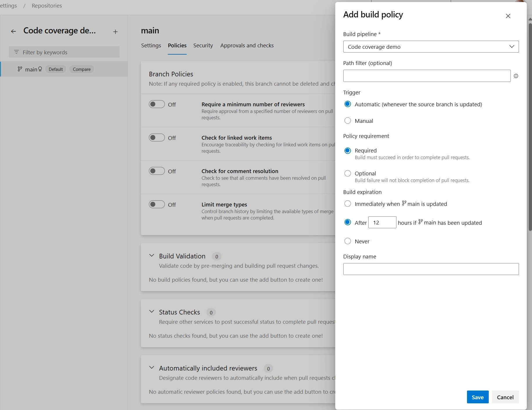Click the filter icon in keyword search
Screen dimensions: 532x410
pyautogui.click(x=17, y=52)
